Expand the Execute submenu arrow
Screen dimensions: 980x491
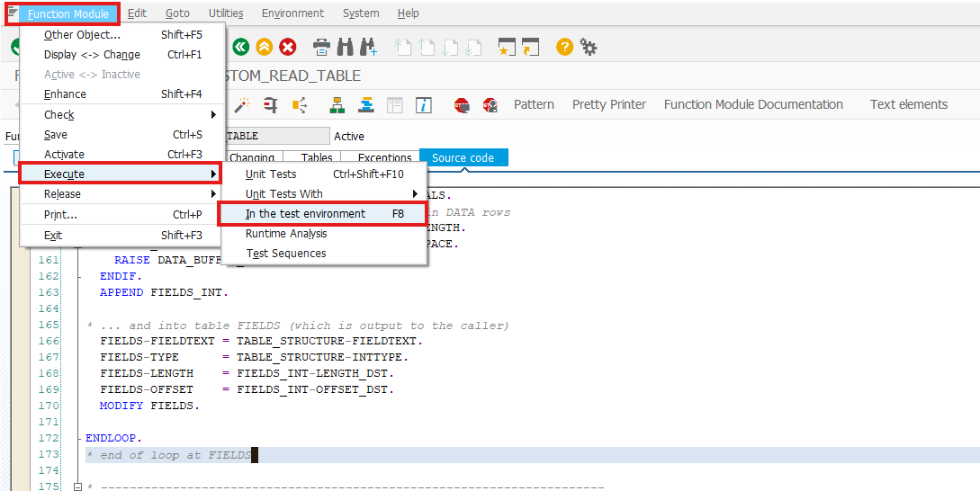(x=213, y=174)
